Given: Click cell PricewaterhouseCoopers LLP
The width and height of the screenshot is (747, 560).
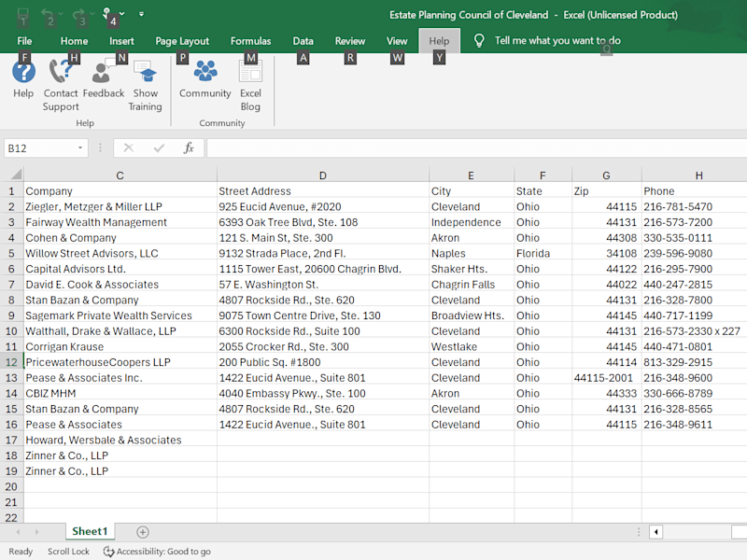Looking at the screenshot, I should click(x=120, y=362).
